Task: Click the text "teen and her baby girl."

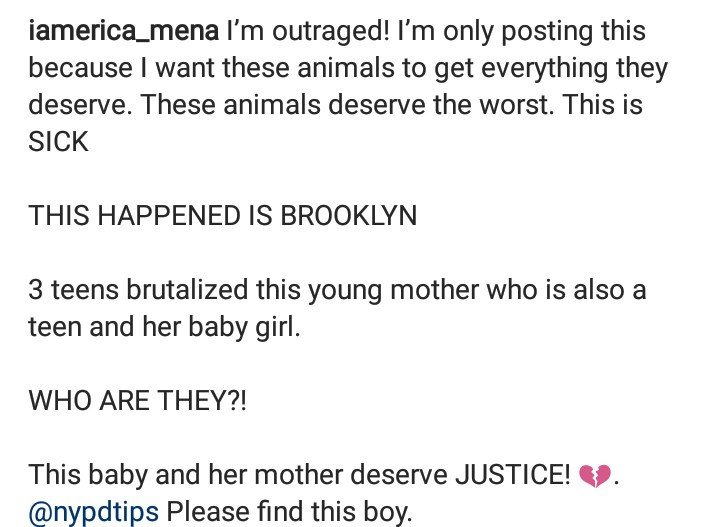Action: click(x=164, y=327)
